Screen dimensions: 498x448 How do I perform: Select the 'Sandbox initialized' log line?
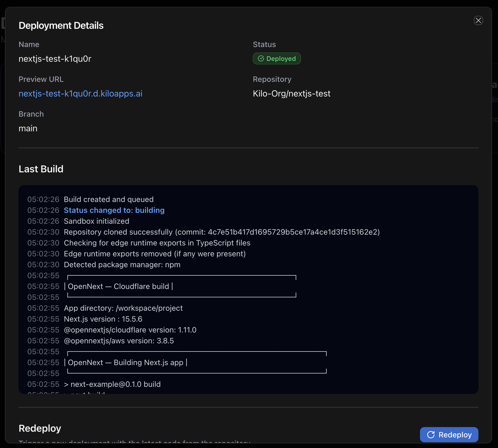point(97,221)
